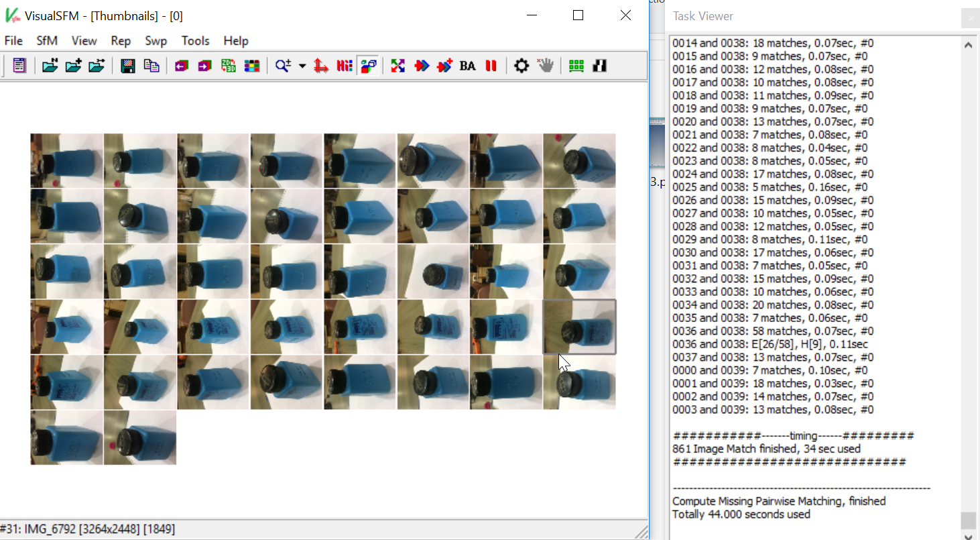Go to next image with right-arrow icon
Image resolution: width=980 pixels, height=540 pixels.
(x=204, y=66)
